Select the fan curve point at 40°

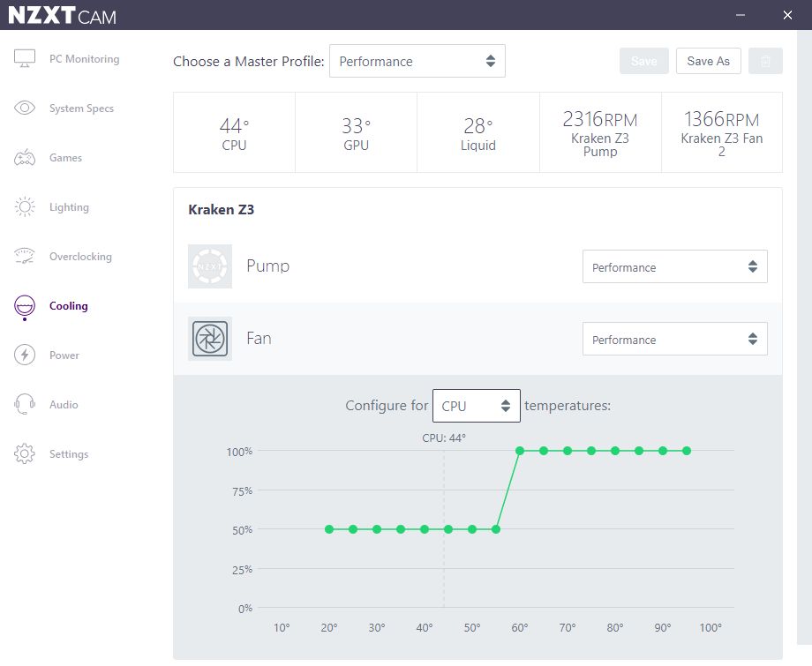425,529
